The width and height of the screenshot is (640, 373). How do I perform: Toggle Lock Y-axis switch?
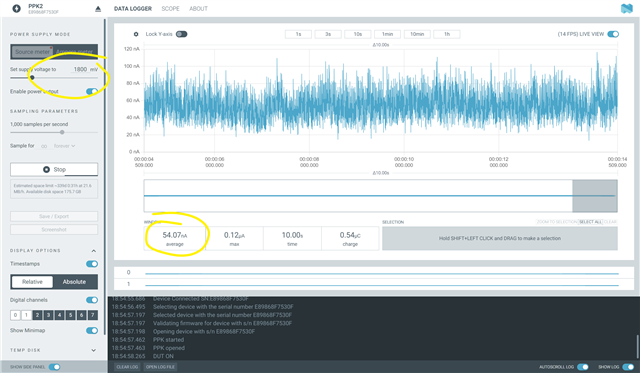point(182,34)
